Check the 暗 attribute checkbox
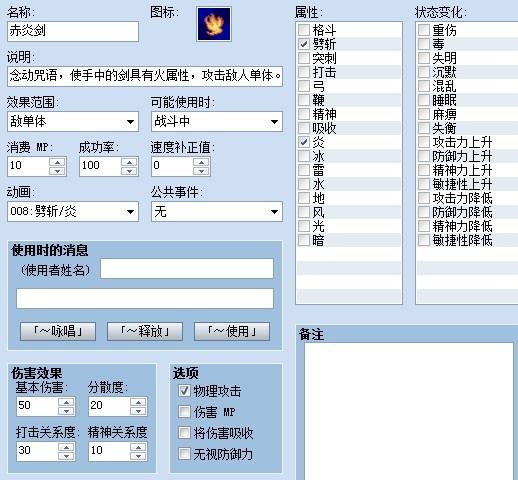 (x=304, y=240)
